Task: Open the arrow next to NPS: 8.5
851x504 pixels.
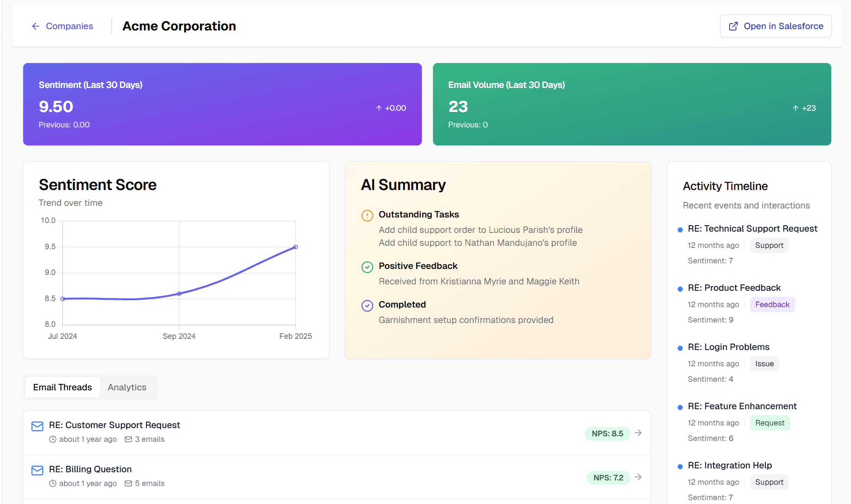Action: [x=638, y=433]
